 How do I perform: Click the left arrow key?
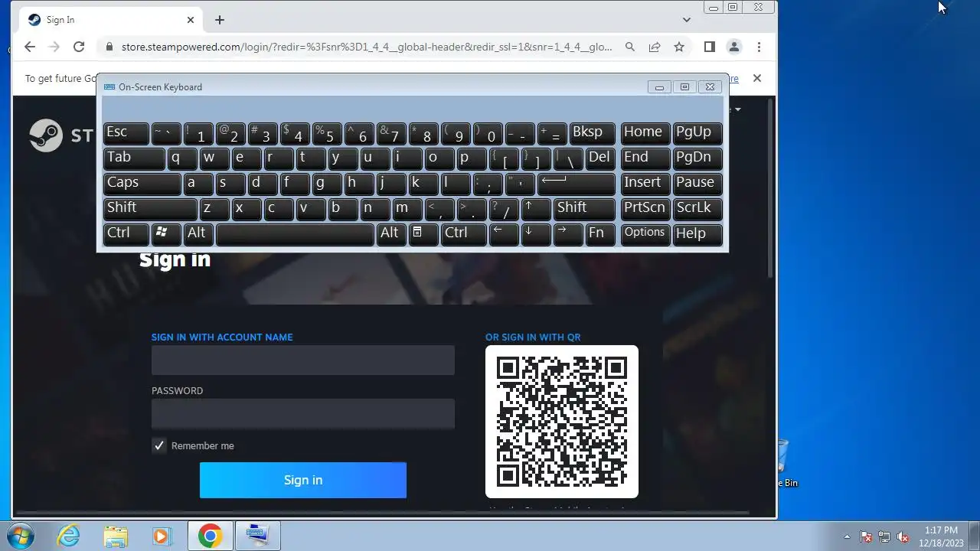click(504, 233)
